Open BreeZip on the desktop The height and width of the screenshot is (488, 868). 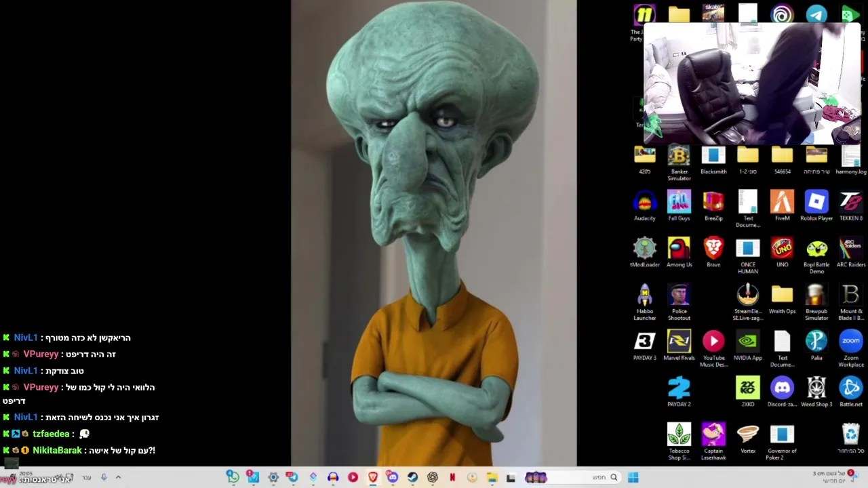(713, 206)
